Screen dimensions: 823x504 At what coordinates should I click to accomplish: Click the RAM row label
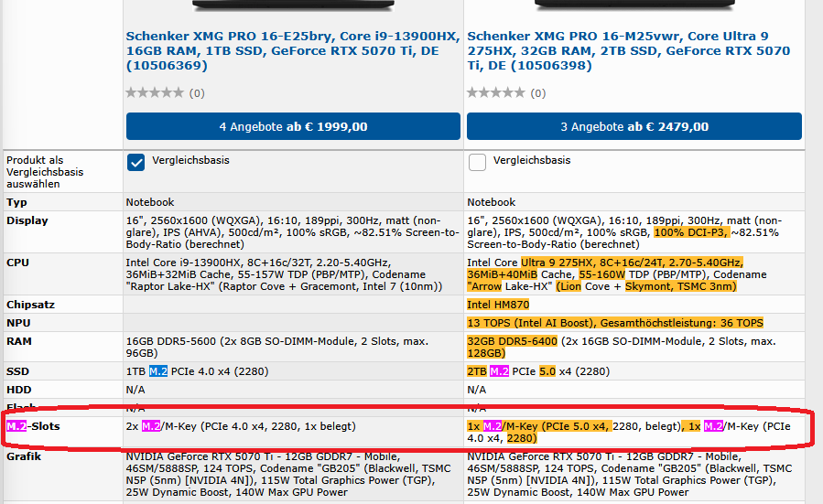(x=19, y=341)
